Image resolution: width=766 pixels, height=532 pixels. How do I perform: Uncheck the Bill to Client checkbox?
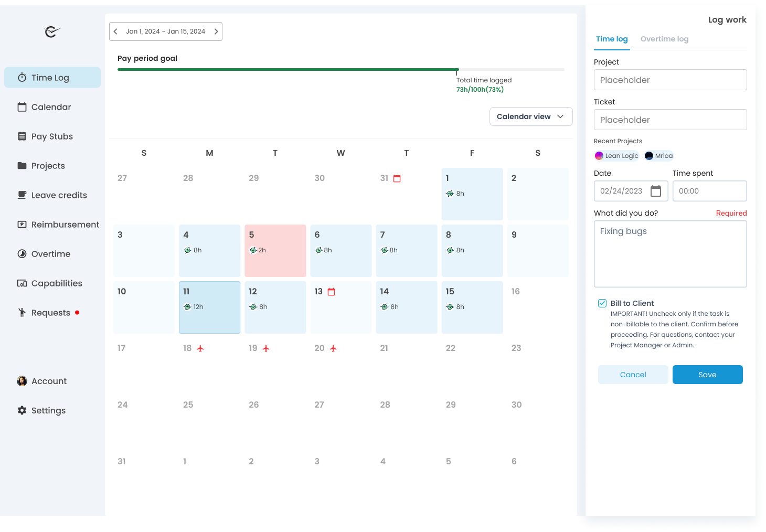coord(601,303)
